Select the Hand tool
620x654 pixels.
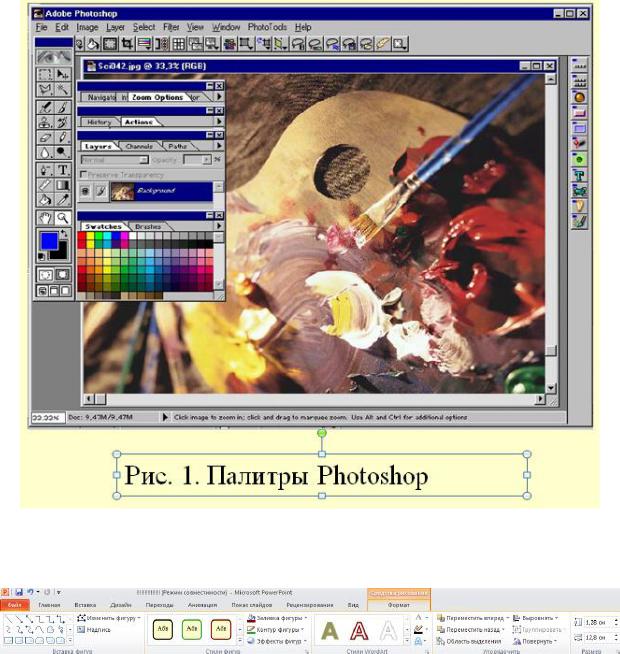45,218
